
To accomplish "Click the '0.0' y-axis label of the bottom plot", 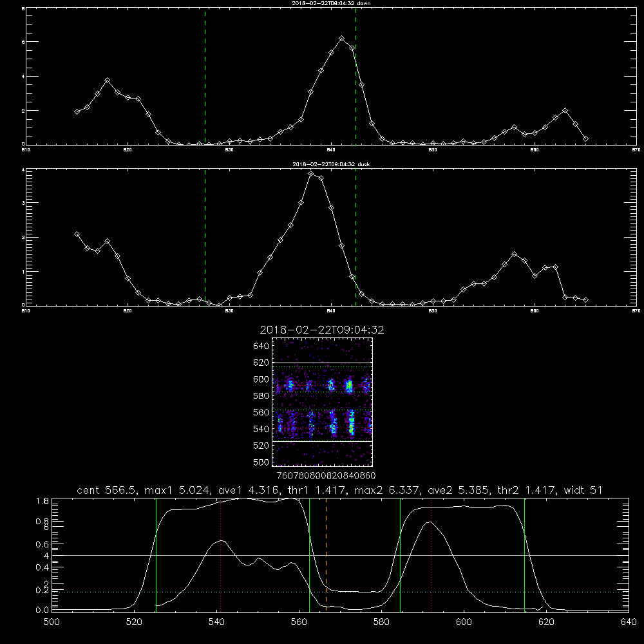I will tap(43, 611).
